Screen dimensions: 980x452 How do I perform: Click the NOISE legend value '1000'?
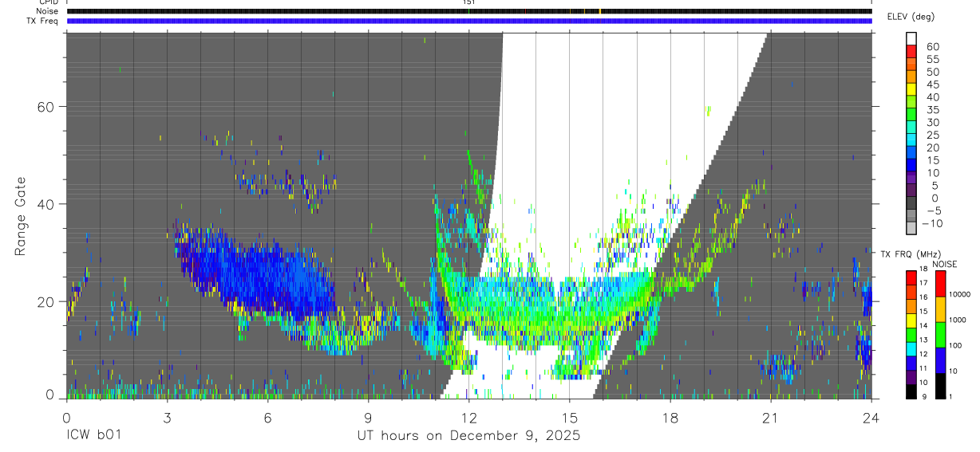point(958,320)
